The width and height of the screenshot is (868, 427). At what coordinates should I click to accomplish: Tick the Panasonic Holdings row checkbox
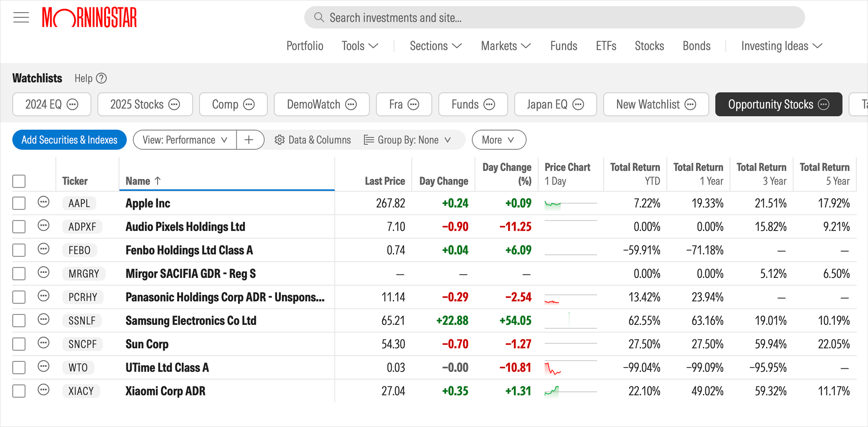point(19,297)
